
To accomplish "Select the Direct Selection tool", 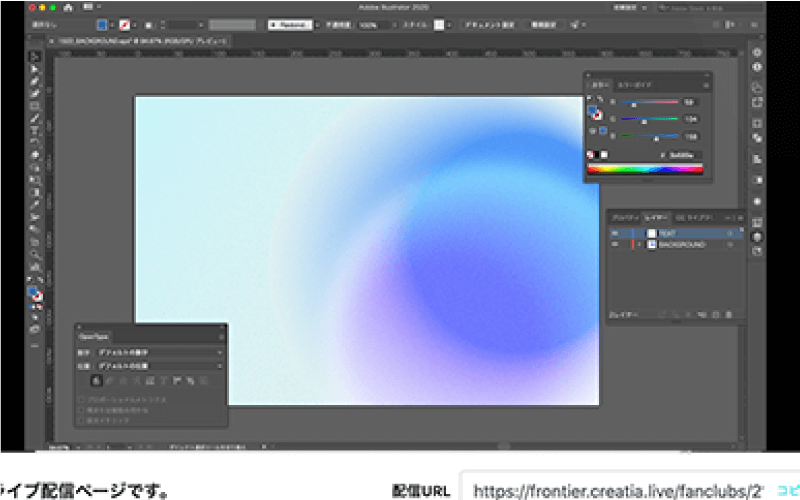I will click(35, 69).
